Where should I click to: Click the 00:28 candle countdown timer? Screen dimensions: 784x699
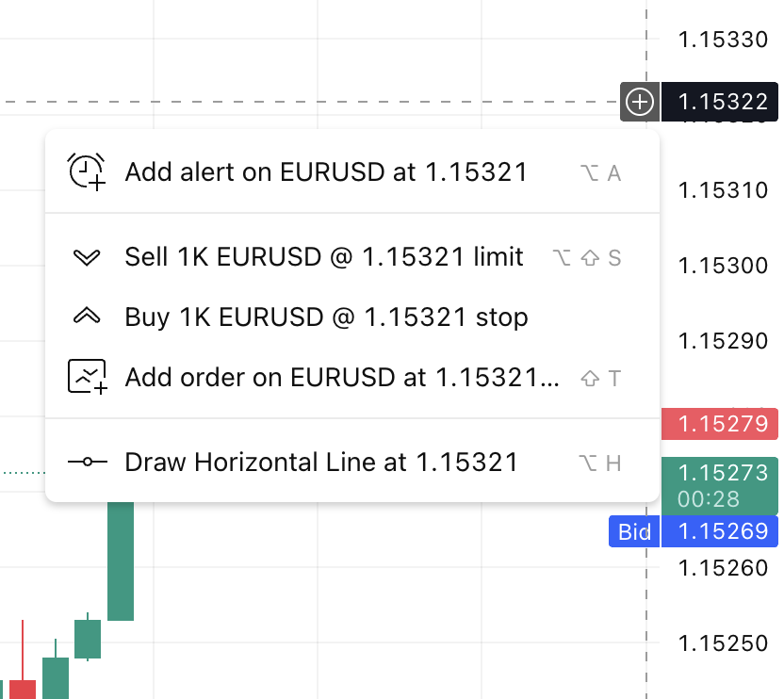click(x=708, y=498)
